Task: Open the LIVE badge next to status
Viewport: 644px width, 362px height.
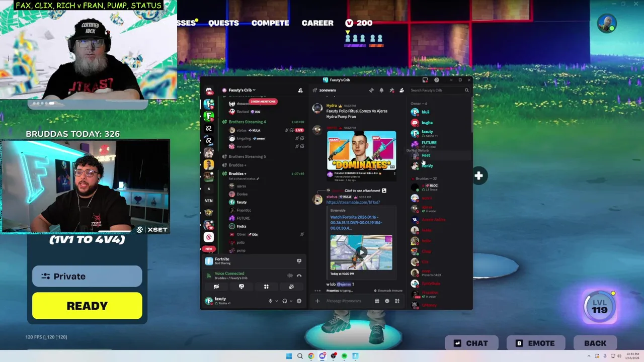Action: 299,130
